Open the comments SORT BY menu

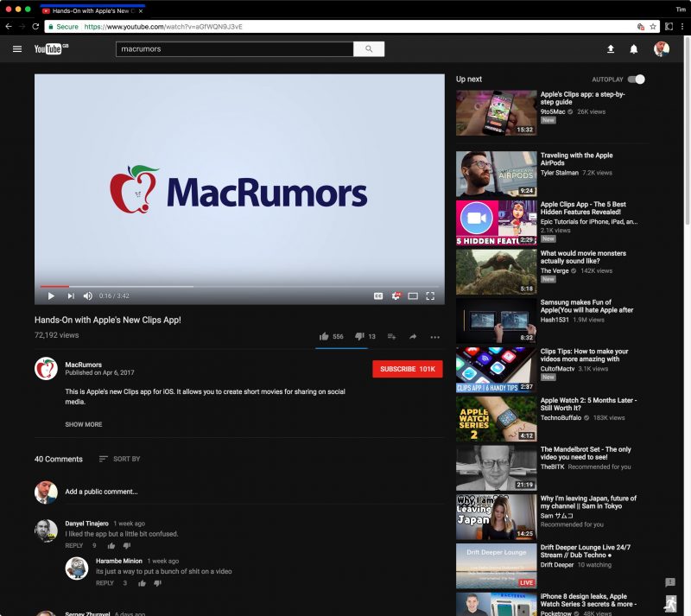[x=119, y=459]
